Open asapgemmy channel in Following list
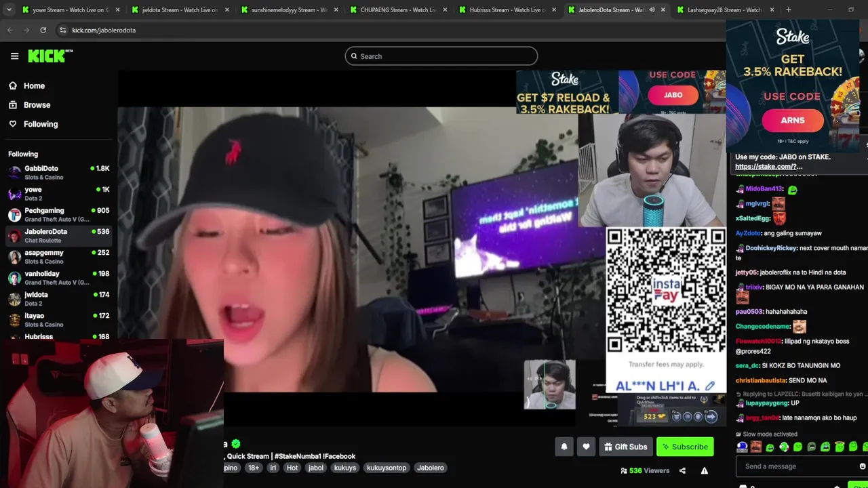Viewport: 868px width, 488px height. tap(58, 256)
